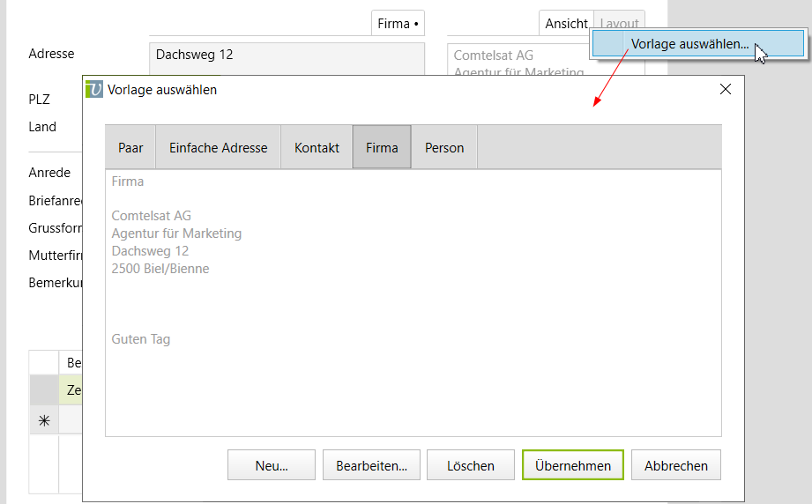Close the Vorlage auswählen dialog
The image size is (812, 504).
726,89
